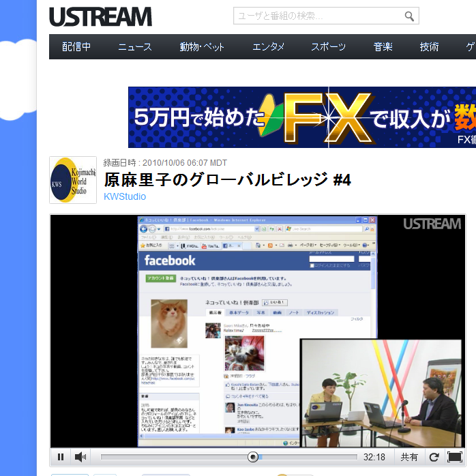Open the KWStudio channel link
The height and width of the screenshot is (476, 476).
tap(125, 196)
